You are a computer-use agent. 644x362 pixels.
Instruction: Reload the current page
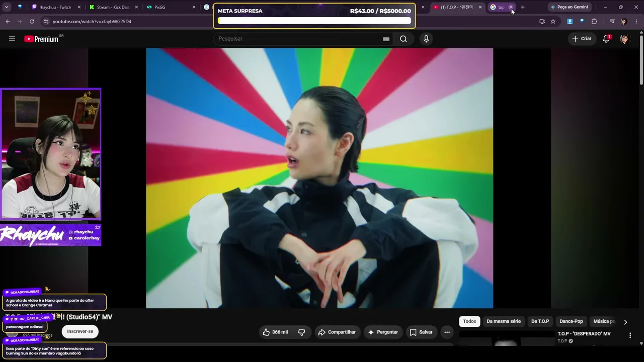32,22
